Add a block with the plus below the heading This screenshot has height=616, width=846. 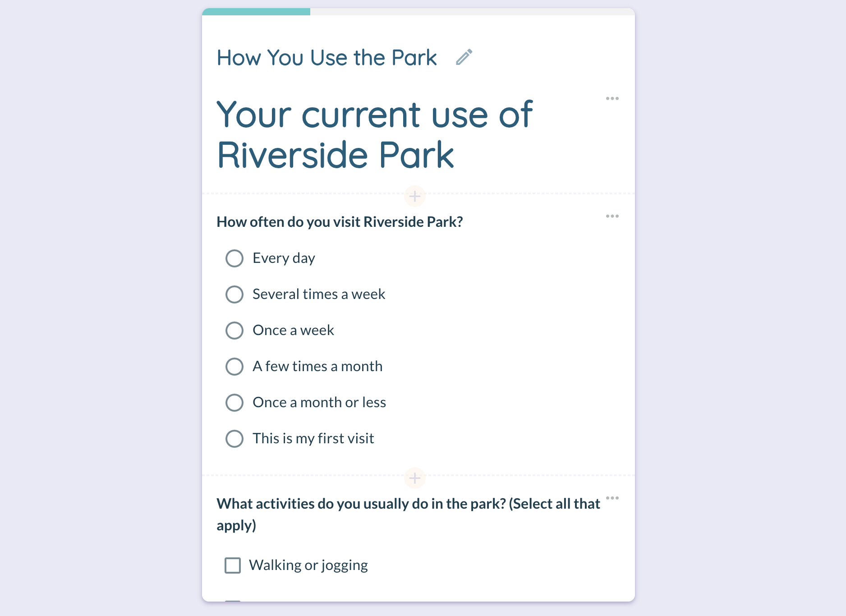tap(415, 196)
